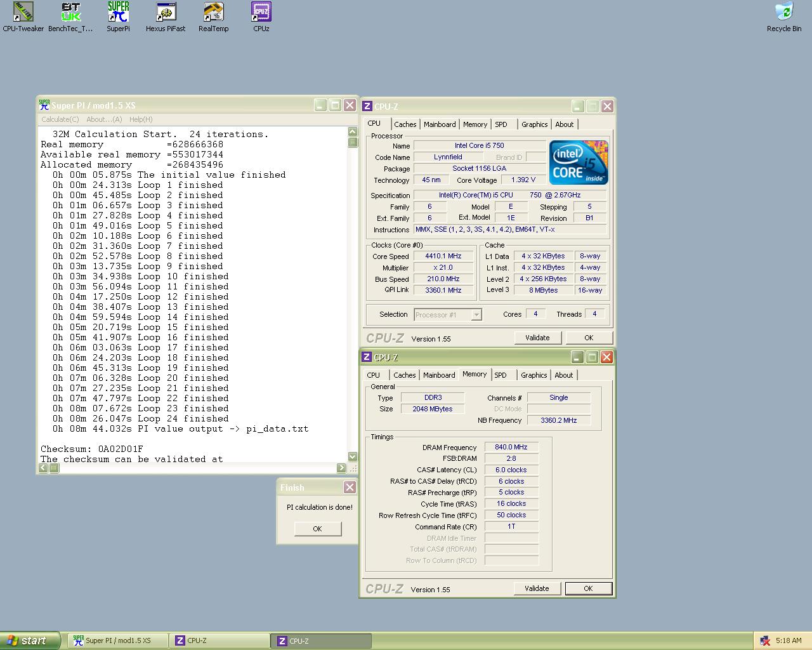The image size is (812, 650).
Task: Click Validate in the top CPU-Z window
Action: coord(537,338)
